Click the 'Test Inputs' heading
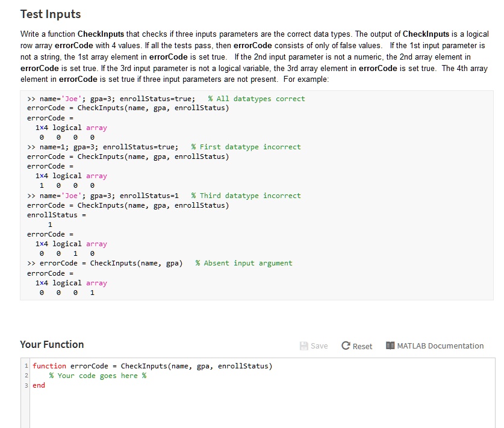Image resolution: width=504 pixels, height=428 pixels. (51, 14)
